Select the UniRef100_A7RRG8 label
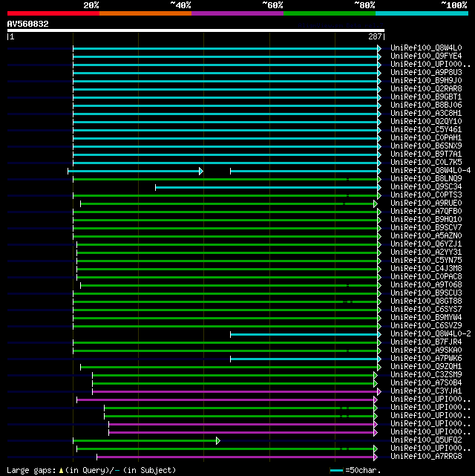This screenshot has height=476, width=475. pyautogui.click(x=426, y=456)
